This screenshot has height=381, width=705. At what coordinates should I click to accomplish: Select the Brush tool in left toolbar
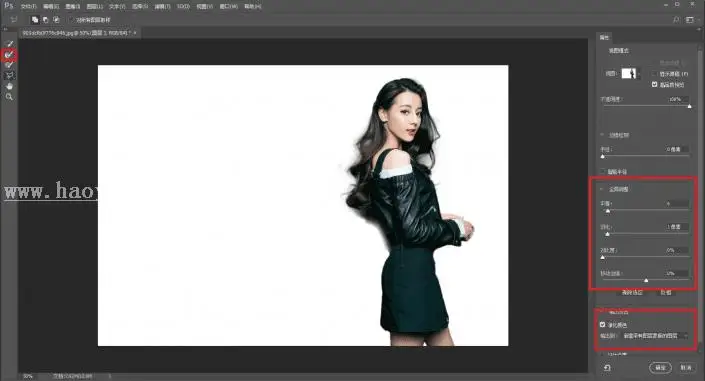coord(9,65)
